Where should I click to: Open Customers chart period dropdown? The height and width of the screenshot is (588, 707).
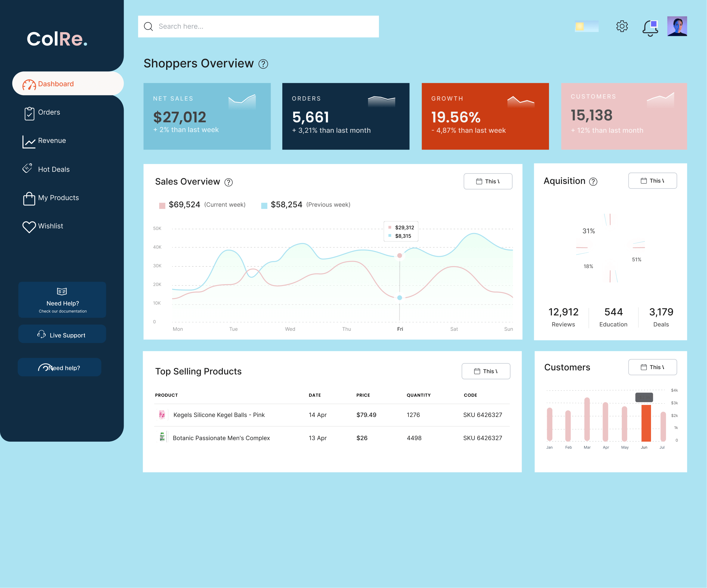tap(652, 367)
